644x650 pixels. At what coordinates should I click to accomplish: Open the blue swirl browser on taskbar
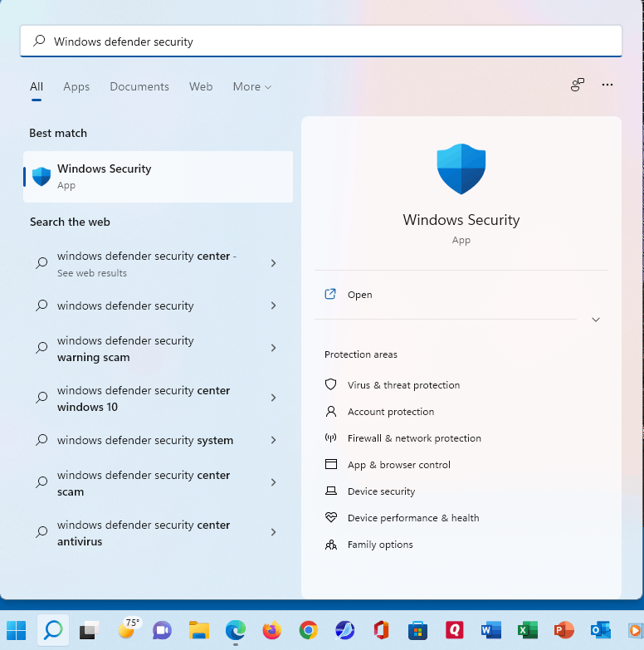[344, 631]
